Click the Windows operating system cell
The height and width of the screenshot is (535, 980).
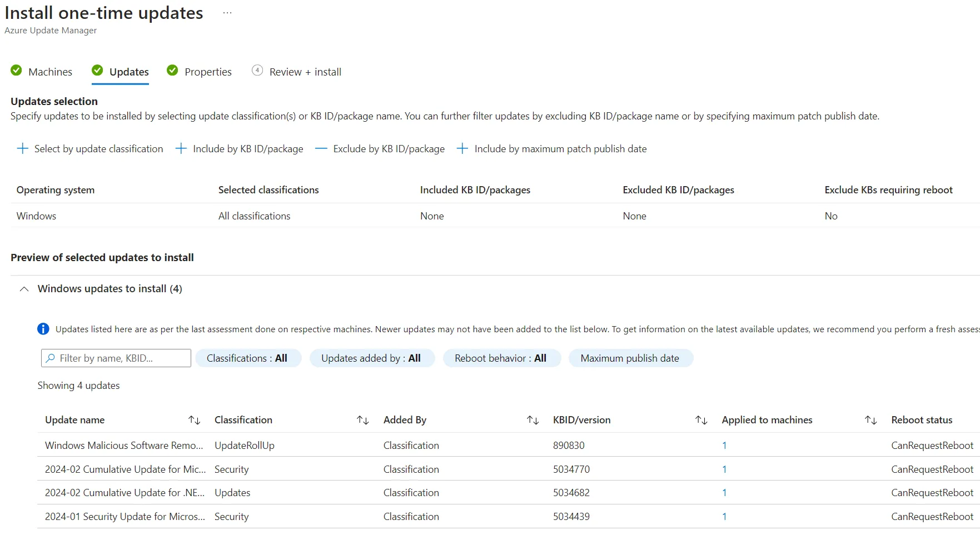click(36, 216)
